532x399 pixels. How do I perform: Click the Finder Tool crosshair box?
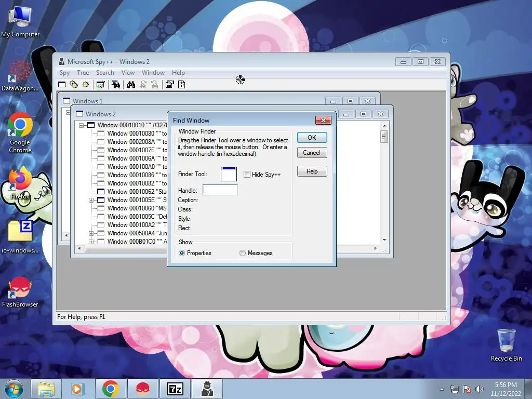[x=229, y=174]
